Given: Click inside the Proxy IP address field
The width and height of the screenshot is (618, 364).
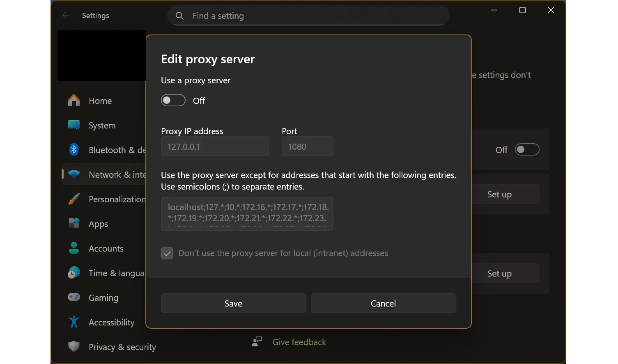Looking at the screenshot, I should pyautogui.click(x=215, y=147).
